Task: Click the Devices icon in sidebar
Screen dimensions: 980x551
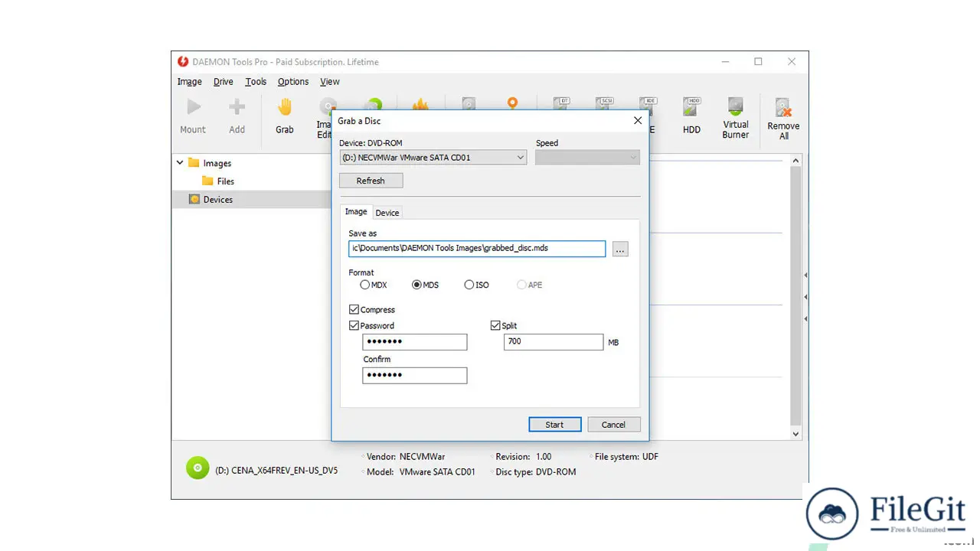Action: tap(194, 200)
